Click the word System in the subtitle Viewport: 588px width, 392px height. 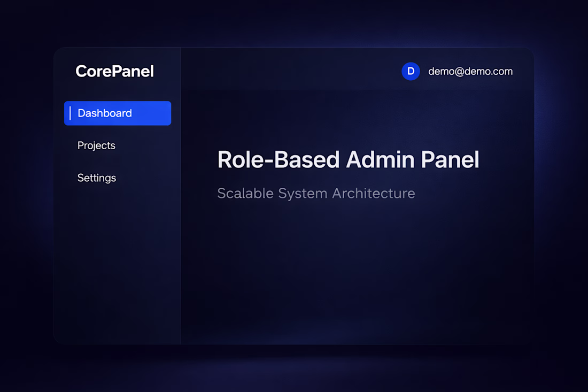pos(303,193)
